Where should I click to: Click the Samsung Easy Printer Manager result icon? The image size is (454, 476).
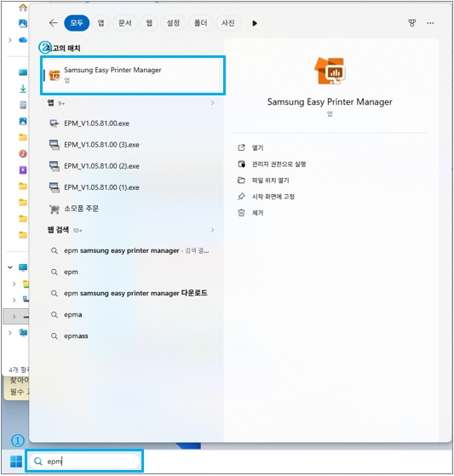pos(55,75)
